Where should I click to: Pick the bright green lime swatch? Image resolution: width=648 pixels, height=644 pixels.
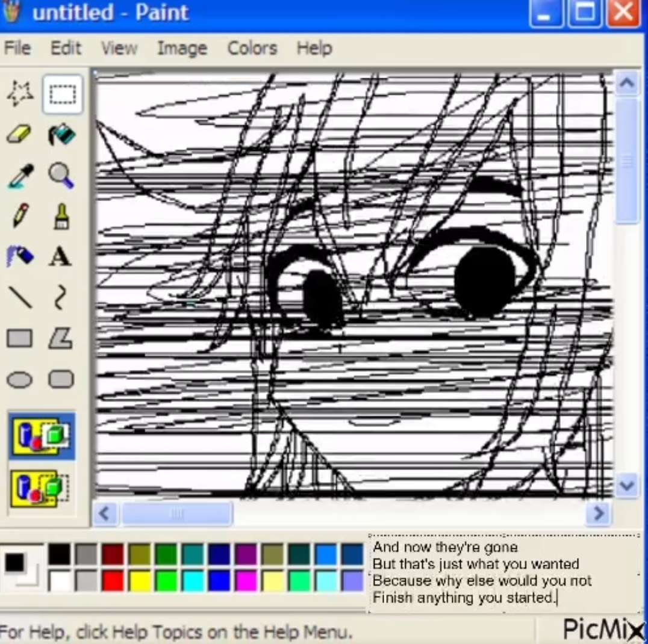tap(166, 580)
